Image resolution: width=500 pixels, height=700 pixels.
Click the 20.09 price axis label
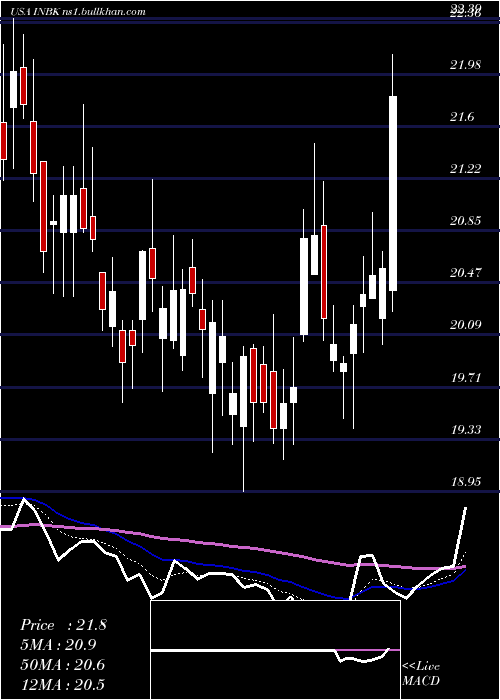tap(466, 324)
